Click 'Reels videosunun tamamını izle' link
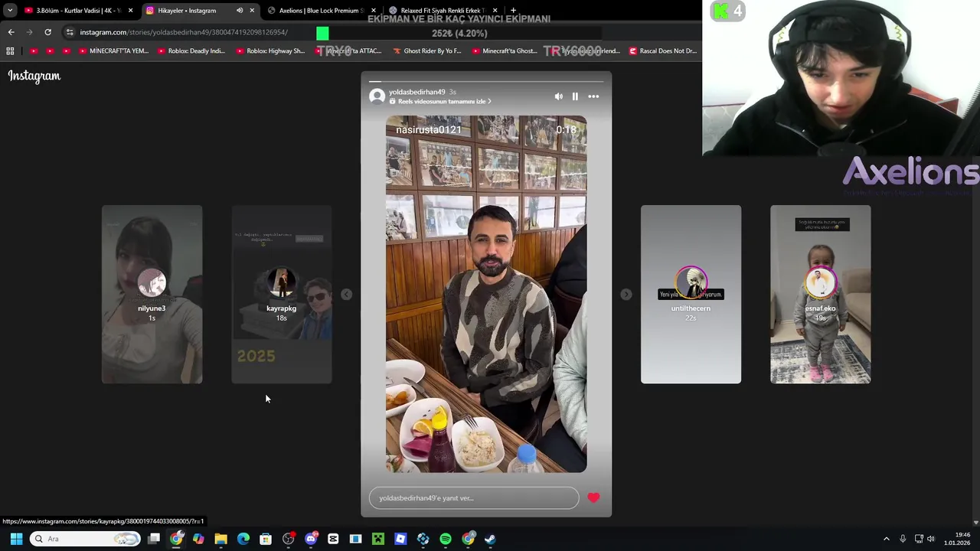Image resolution: width=980 pixels, height=551 pixels. click(441, 102)
